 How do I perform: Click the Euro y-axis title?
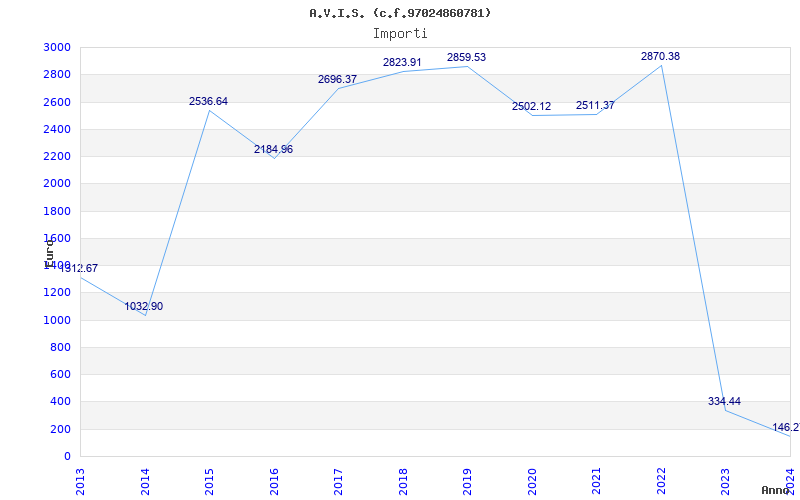[x=49, y=253]
